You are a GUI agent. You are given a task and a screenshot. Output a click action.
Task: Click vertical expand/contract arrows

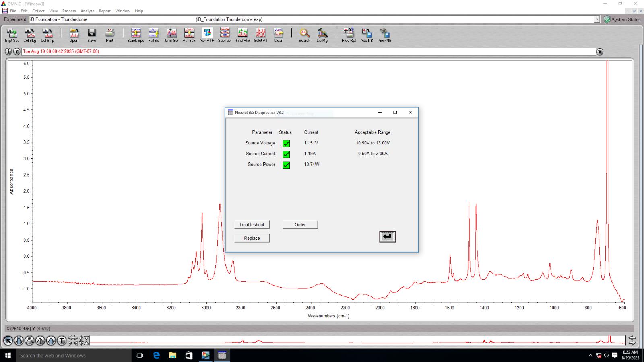click(x=84, y=341)
